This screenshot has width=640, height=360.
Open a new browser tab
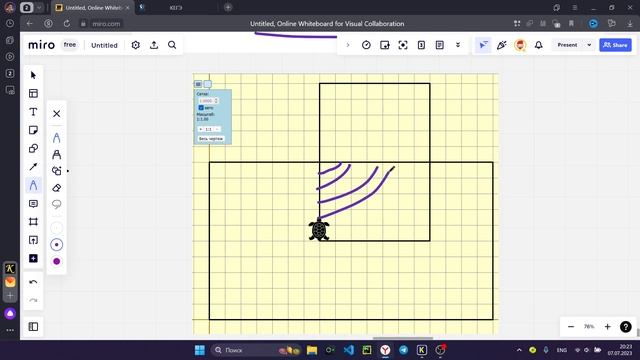(x=228, y=7)
